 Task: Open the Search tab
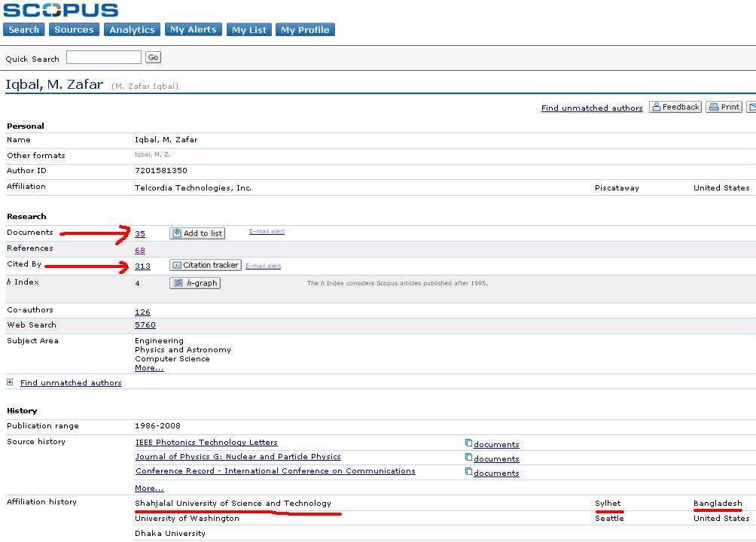pos(23,29)
